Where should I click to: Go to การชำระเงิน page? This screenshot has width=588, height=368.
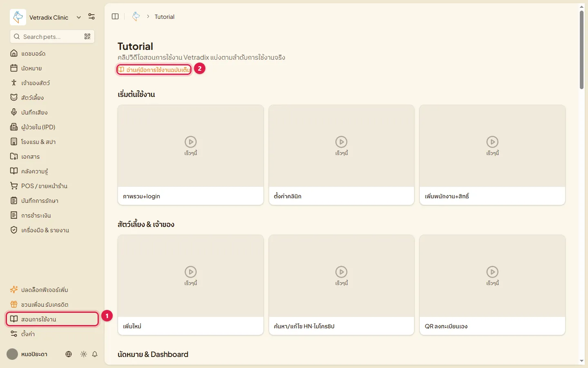pyautogui.click(x=52, y=215)
